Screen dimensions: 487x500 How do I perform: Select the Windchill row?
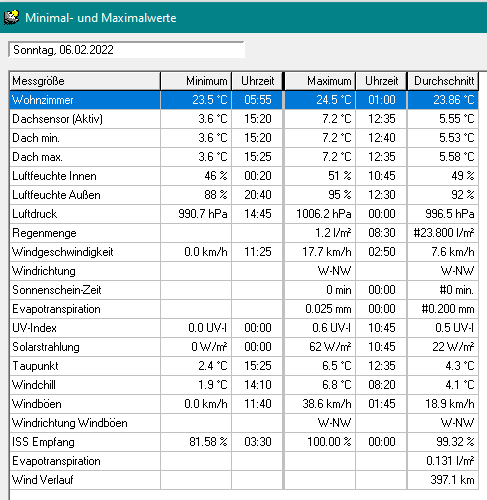click(x=244, y=385)
